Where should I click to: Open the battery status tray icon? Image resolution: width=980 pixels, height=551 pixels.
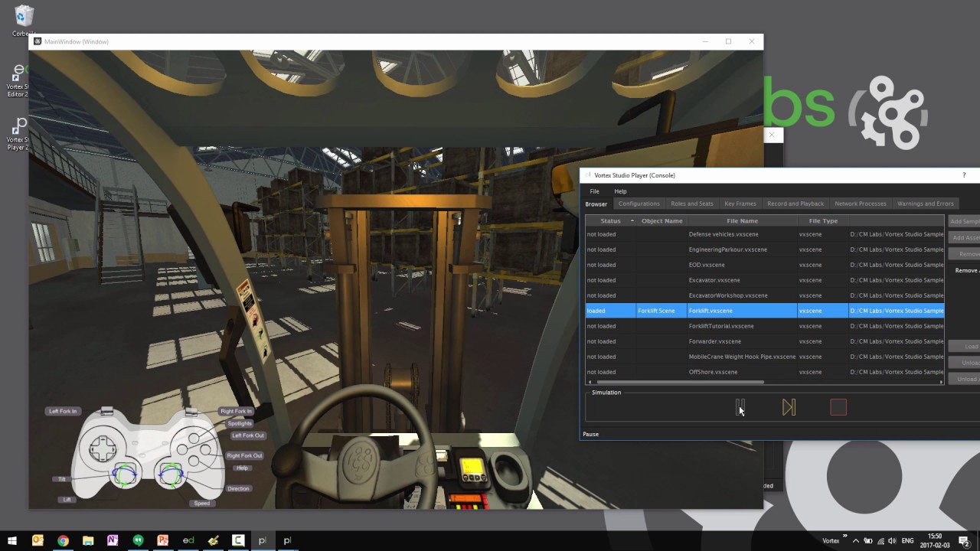pos(868,540)
